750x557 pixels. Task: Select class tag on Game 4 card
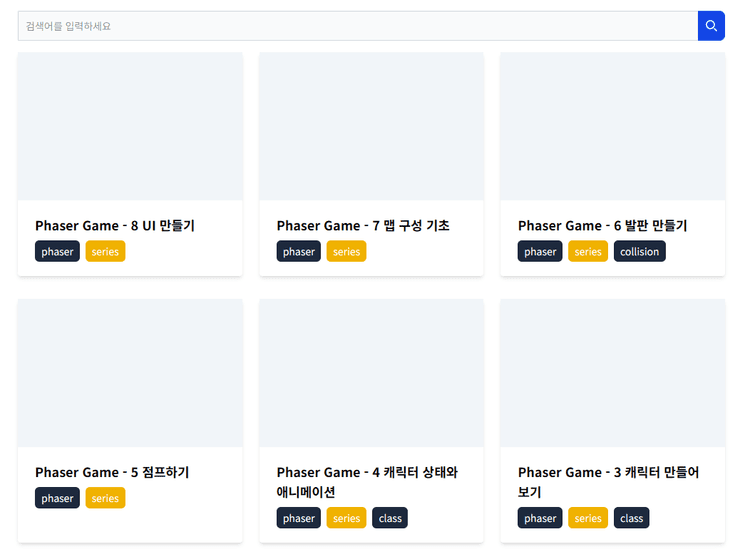[390, 518]
